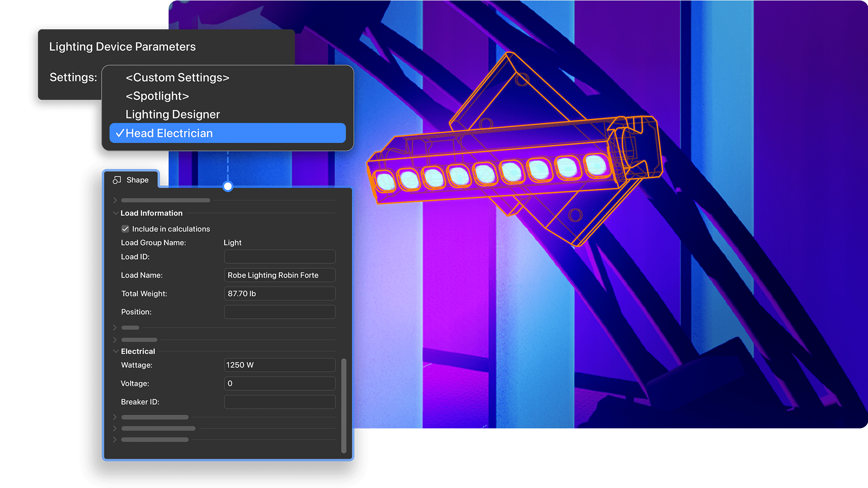The image size is (868, 488).
Task: Click the panel's vertical scrollbar
Action: [x=344, y=405]
